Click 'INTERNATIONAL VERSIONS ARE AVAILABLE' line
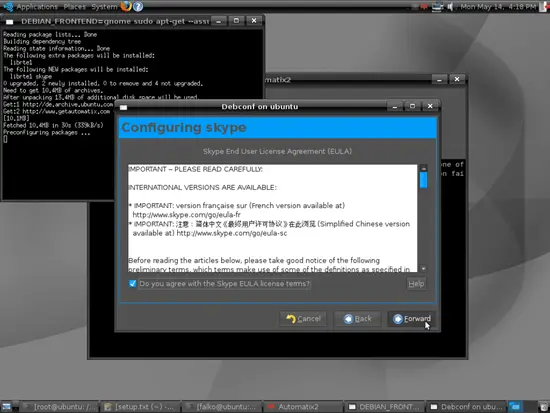Screen dimensions: 550x413 [202, 187]
